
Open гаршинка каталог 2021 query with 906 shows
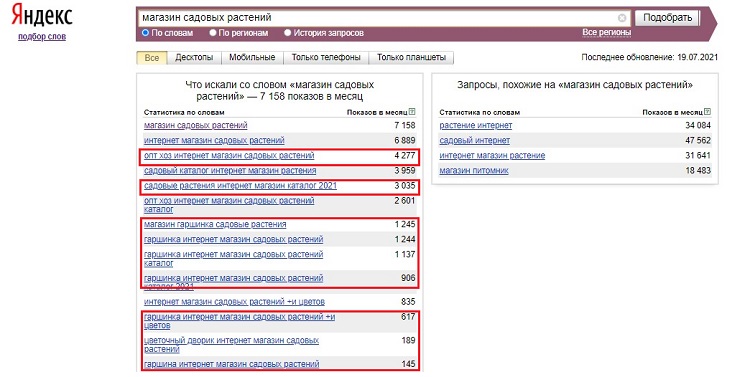[233, 282]
